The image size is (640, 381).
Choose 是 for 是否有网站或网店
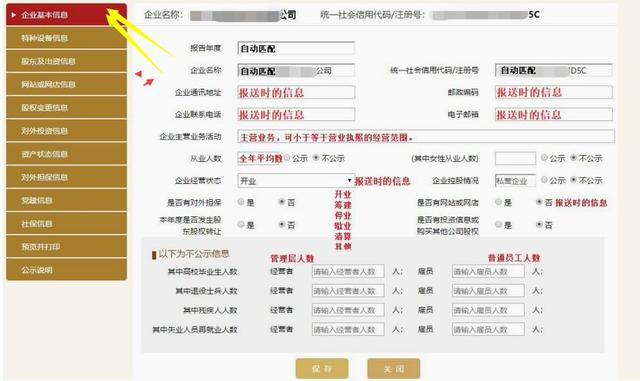pos(498,202)
